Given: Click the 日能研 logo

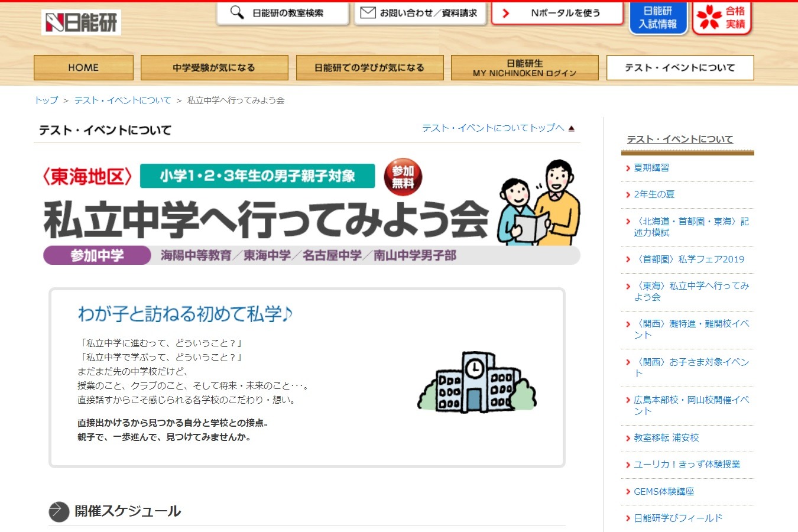Looking at the screenshot, I should click(81, 22).
